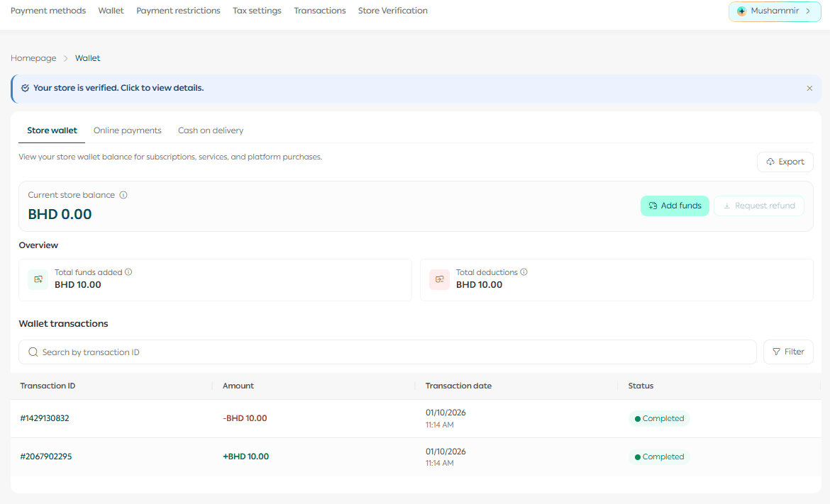The height and width of the screenshot is (504, 830).
Task: Go to the Wallet navigation item
Action: coord(111,11)
